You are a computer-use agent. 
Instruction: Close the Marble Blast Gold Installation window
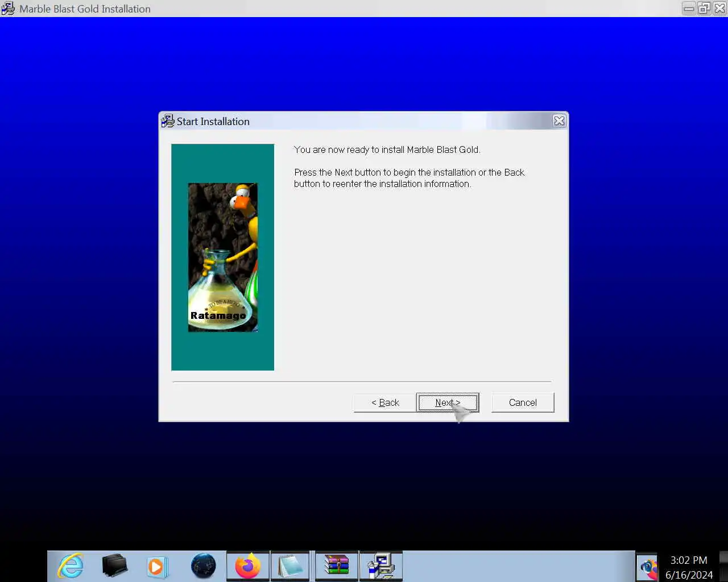pos(719,9)
